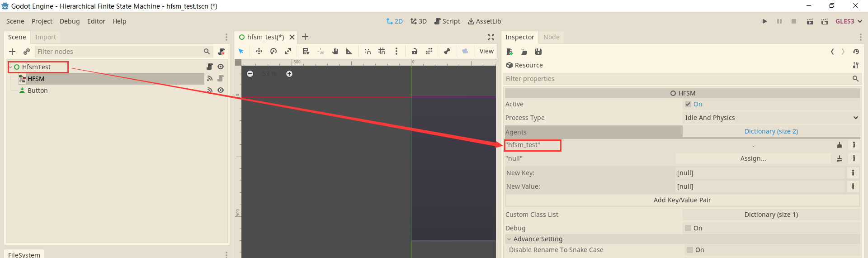
Task: Toggle smart snapping magnet icon
Action: [x=368, y=51]
